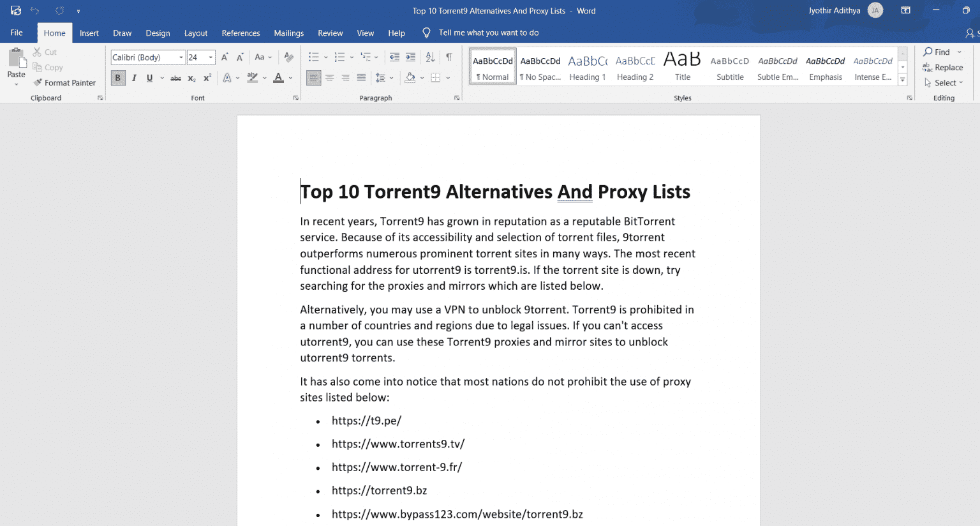Image resolution: width=980 pixels, height=526 pixels.
Task: Click the Subscript icon
Action: pyautogui.click(x=191, y=77)
